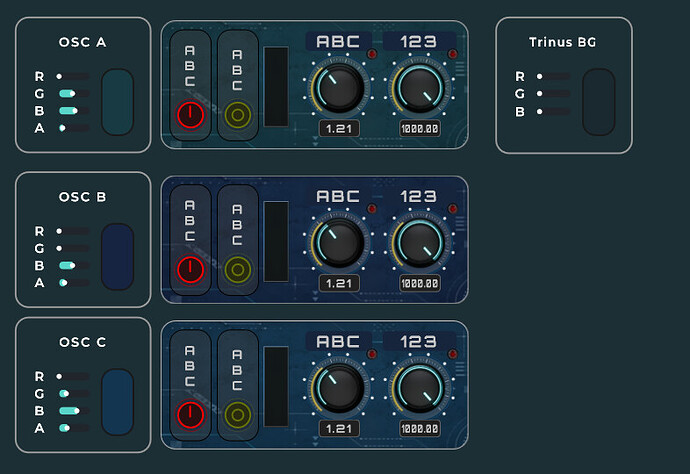Adjust Trinus BG green (G) slider
Screen dimensions: 690x474
pyautogui.click(x=554, y=93)
